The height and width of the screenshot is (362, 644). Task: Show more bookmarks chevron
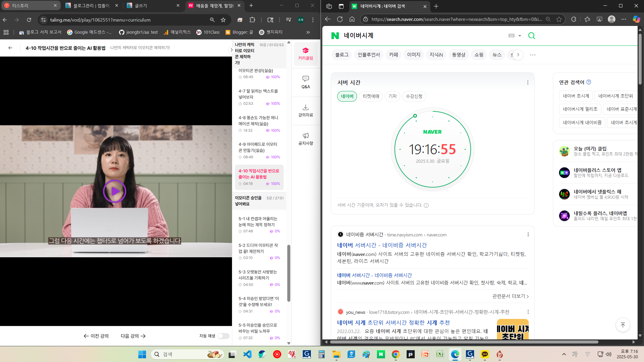[308, 32]
